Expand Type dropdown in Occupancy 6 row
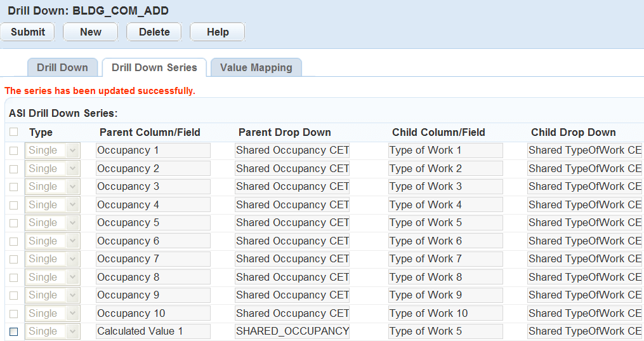 tap(53, 241)
